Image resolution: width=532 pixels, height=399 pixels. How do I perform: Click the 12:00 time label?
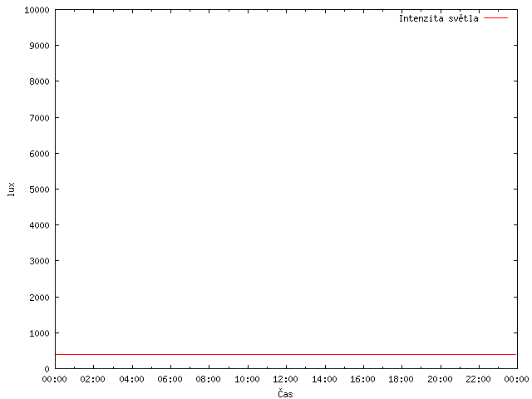(x=286, y=379)
